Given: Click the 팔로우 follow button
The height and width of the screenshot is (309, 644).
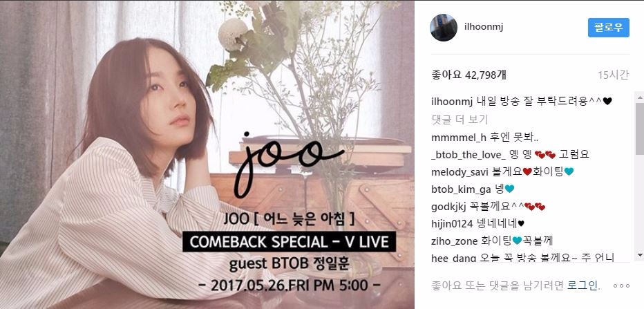Looking at the screenshot, I should (x=608, y=28).
